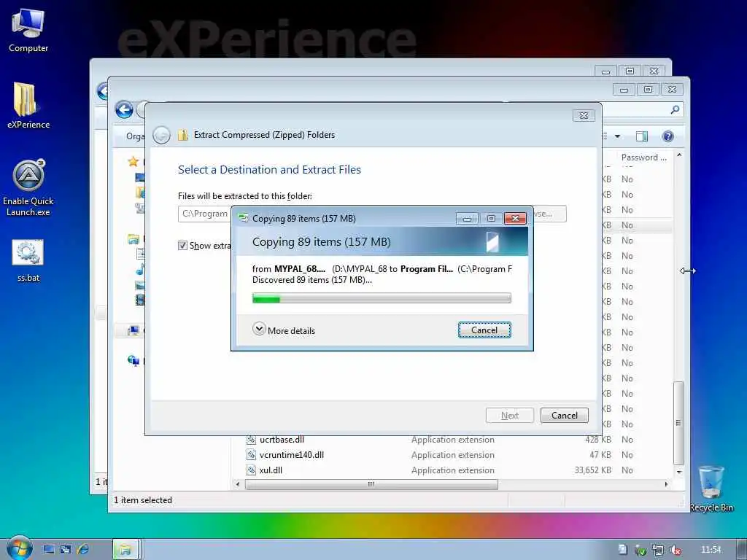Minimize the rear Explorer window
747x560 pixels.
(x=605, y=71)
